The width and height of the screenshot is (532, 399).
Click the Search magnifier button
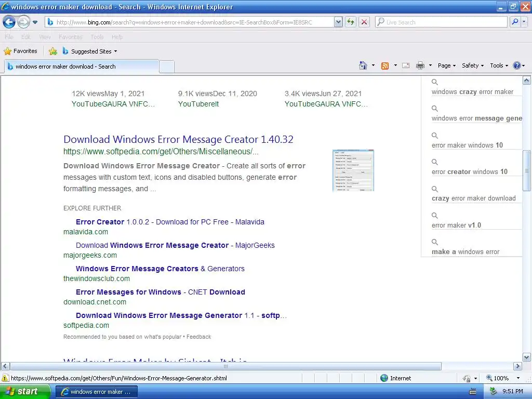click(515, 22)
